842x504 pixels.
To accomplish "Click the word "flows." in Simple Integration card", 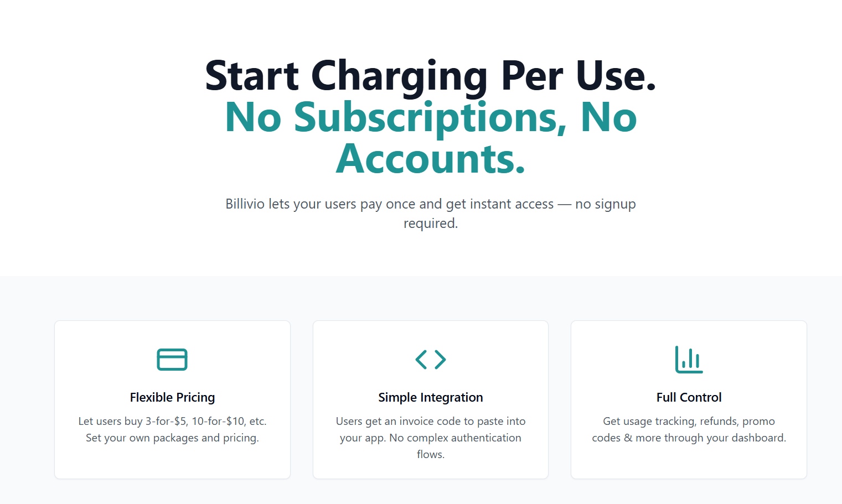I will (431, 454).
